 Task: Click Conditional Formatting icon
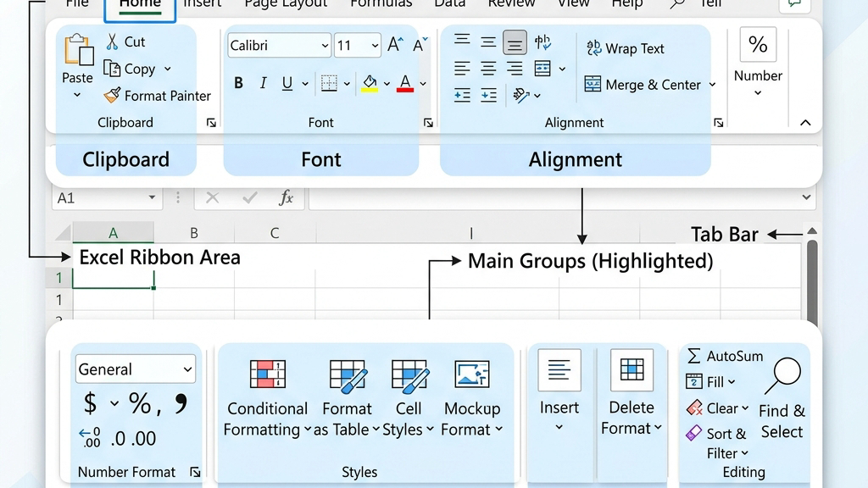click(x=267, y=374)
